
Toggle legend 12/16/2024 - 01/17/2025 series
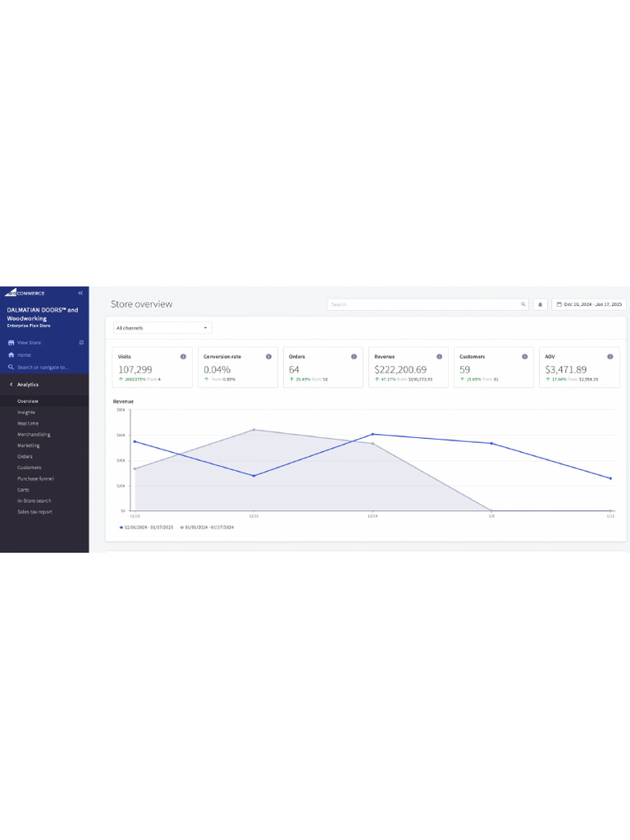146,527
